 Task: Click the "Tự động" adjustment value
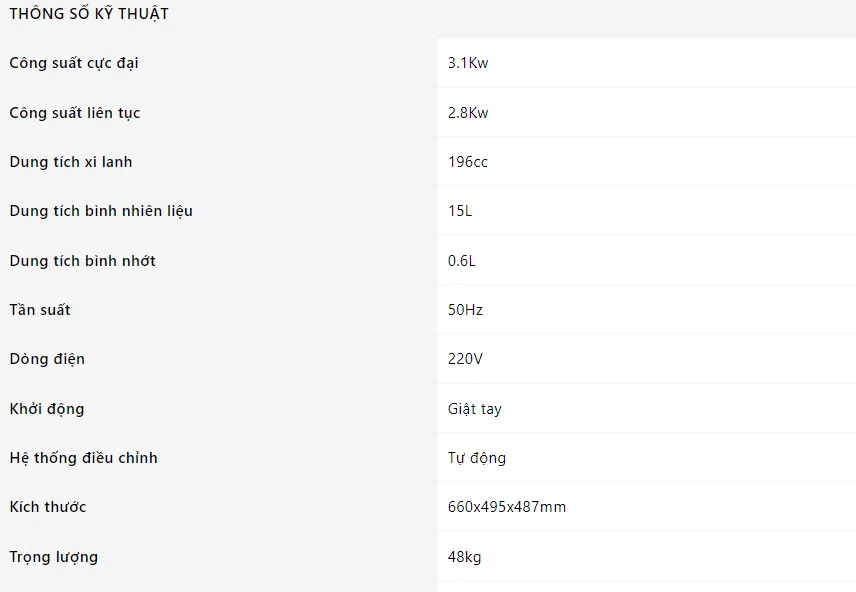[477, 458]
